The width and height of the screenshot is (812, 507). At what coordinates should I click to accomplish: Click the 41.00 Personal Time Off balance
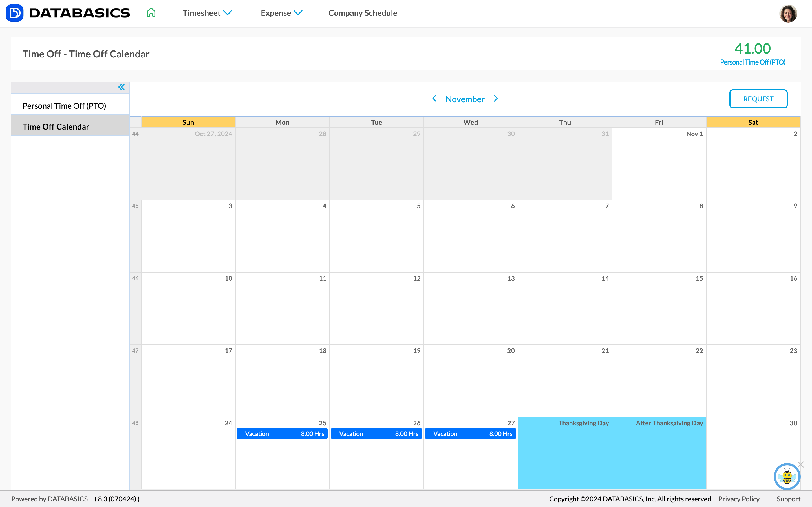[x=752, y=49]
